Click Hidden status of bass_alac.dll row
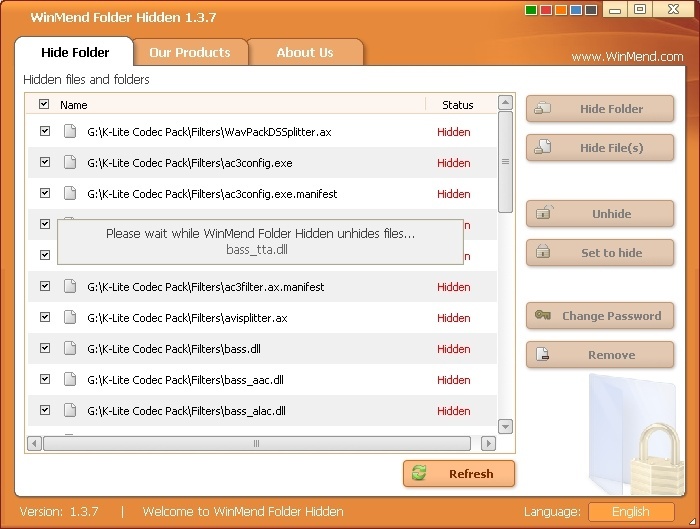 (x=454, y=411)
